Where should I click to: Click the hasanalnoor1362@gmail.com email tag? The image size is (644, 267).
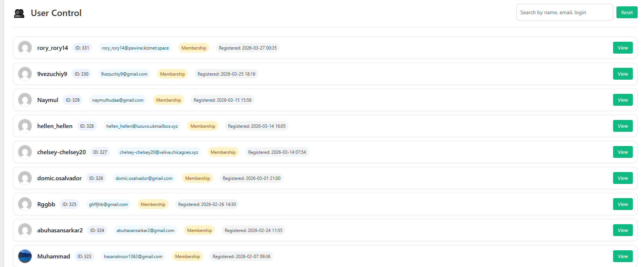[x=133, y=257]
